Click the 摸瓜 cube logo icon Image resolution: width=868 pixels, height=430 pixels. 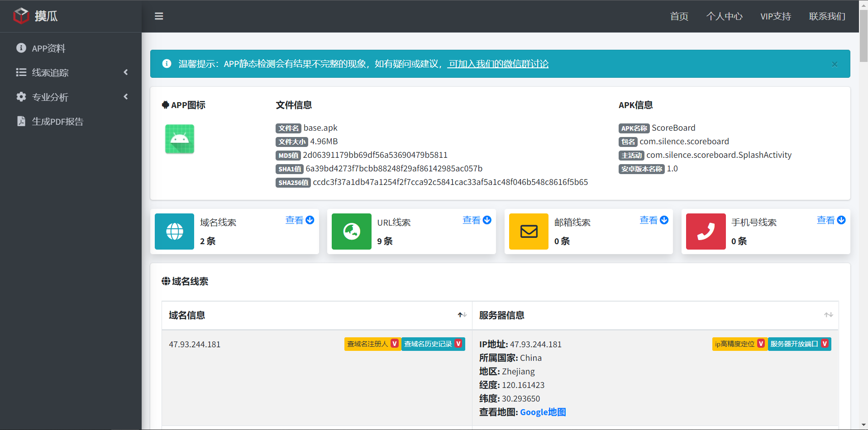click(21, 16)
